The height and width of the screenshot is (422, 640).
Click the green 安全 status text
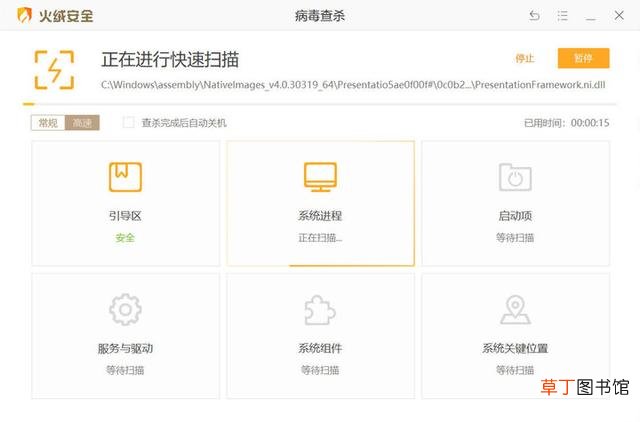pyautogui.click(x=125, y=238)
